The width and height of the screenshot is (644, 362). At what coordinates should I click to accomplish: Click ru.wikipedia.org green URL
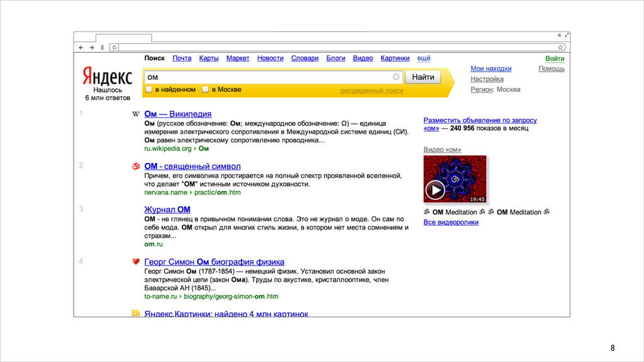[x=176, y=148]
